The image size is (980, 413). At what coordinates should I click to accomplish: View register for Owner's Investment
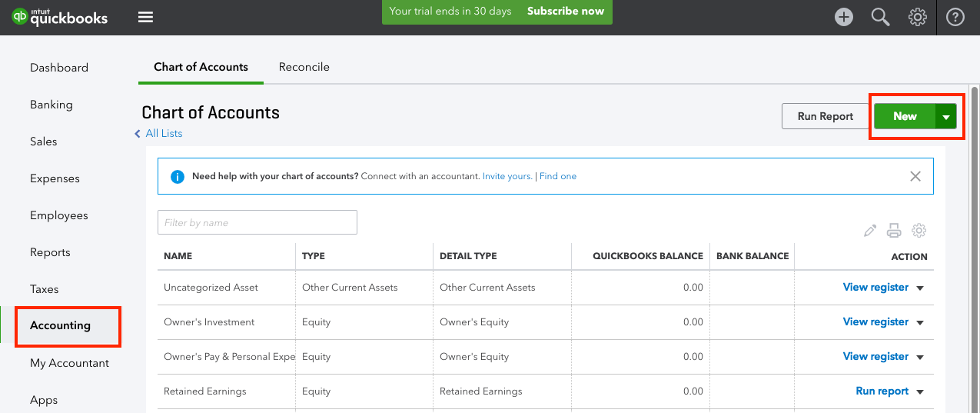pos(875,321)
